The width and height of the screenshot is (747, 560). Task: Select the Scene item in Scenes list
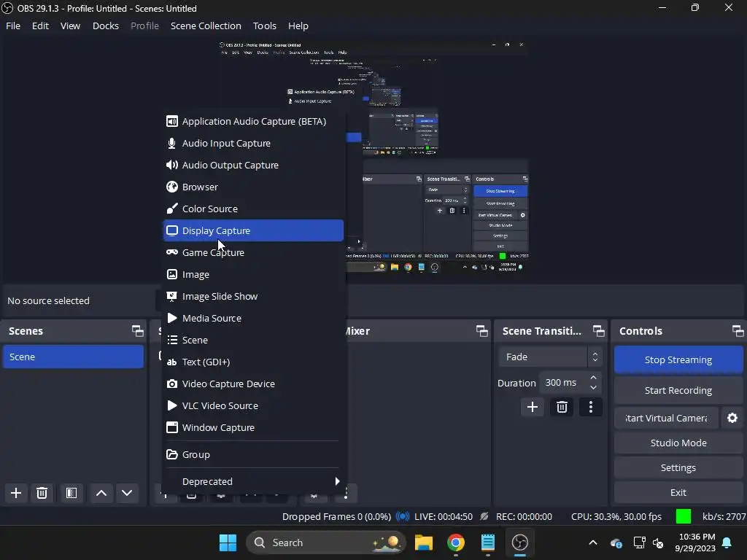point(73,357)
